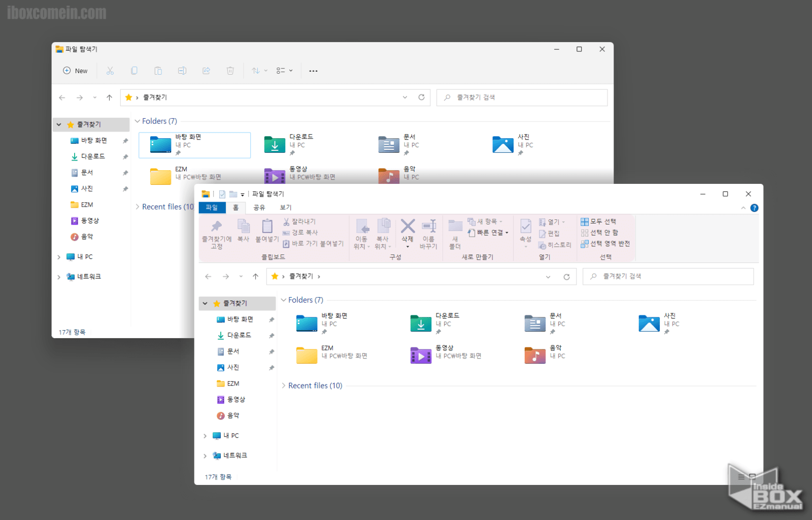The height and width of the screenshot is (520, 812).
Task: Open the 보기 ribbon tab
Action: click(x=286, y=208)
